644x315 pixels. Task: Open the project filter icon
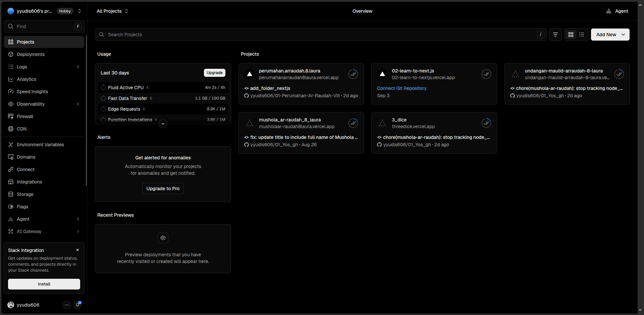pos(555,35)
